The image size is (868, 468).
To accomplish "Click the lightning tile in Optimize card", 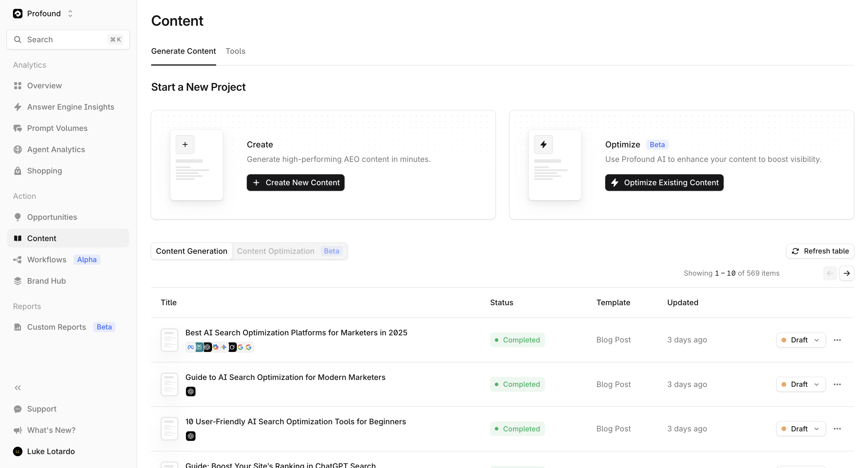I will (x=544, y=145).
